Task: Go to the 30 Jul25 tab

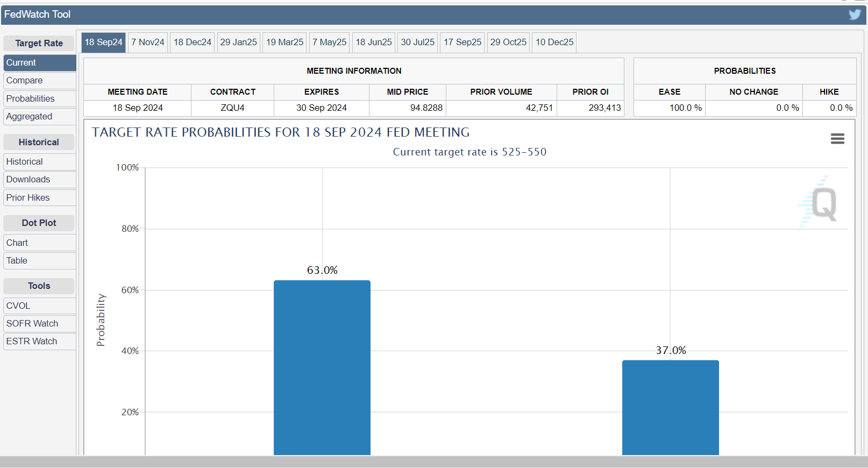Action: 418,42
